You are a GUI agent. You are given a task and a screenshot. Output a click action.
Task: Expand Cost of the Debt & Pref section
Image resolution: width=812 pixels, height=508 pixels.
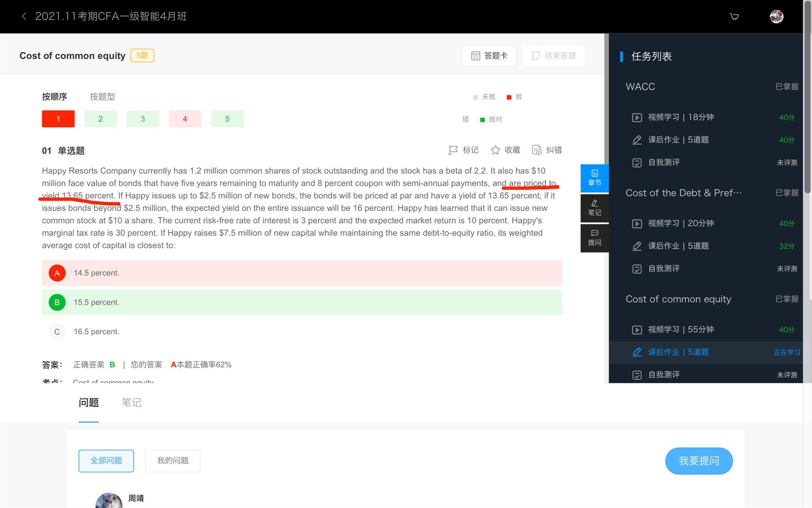pos(683,193)
